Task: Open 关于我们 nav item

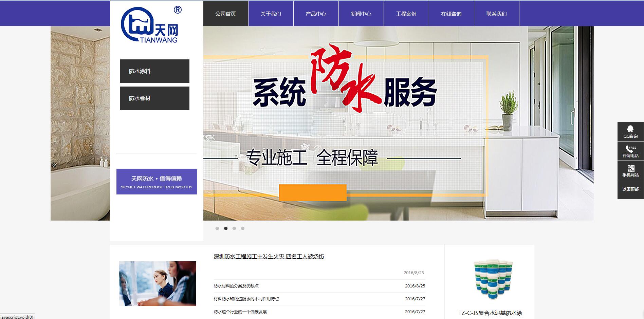Action: pos(271,14)
